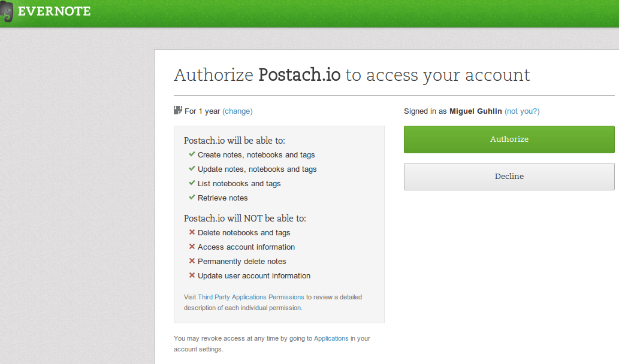This screenshot has height=364, width=619.
Task: Click the '(not you?)' link
Action: (x=522, y=111)
